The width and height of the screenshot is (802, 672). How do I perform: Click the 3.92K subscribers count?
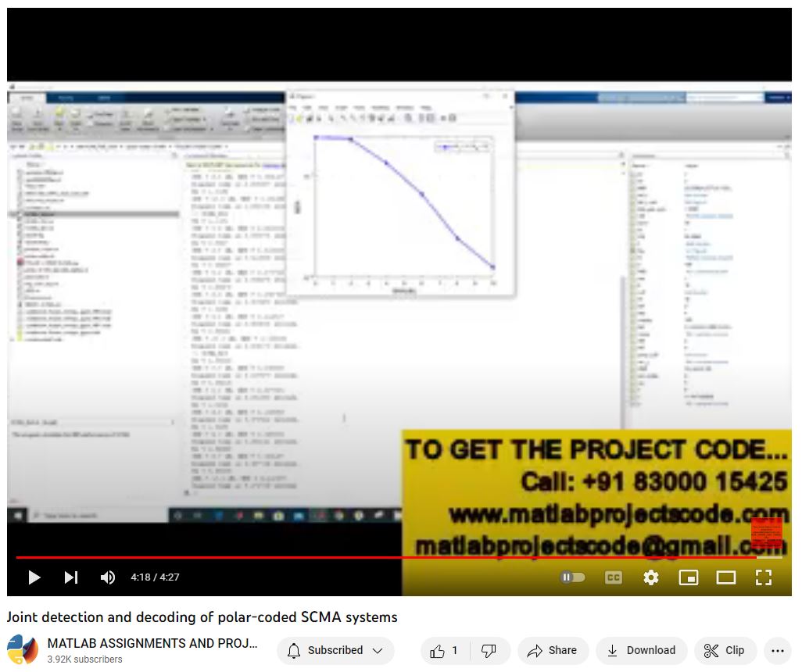pos(85,659)
